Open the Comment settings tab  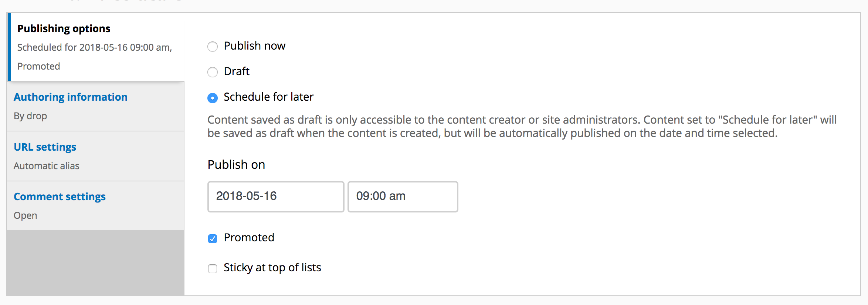click(x=60, y=197)
